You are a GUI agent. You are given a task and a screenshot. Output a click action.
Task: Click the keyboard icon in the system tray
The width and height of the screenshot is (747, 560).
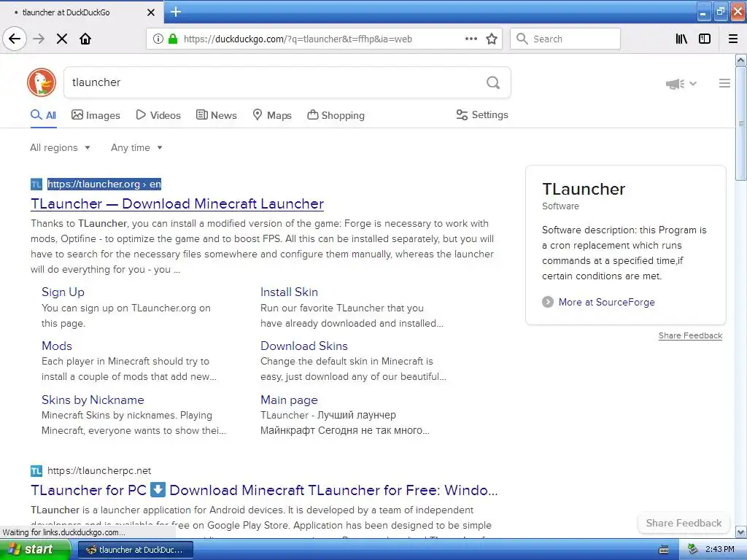(664, 550)
